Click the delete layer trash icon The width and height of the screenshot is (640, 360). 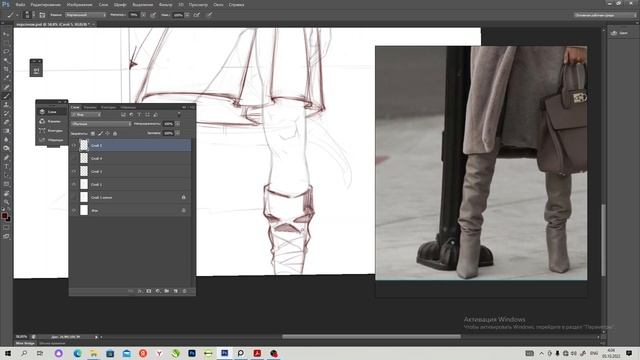(x=184, y=291)
